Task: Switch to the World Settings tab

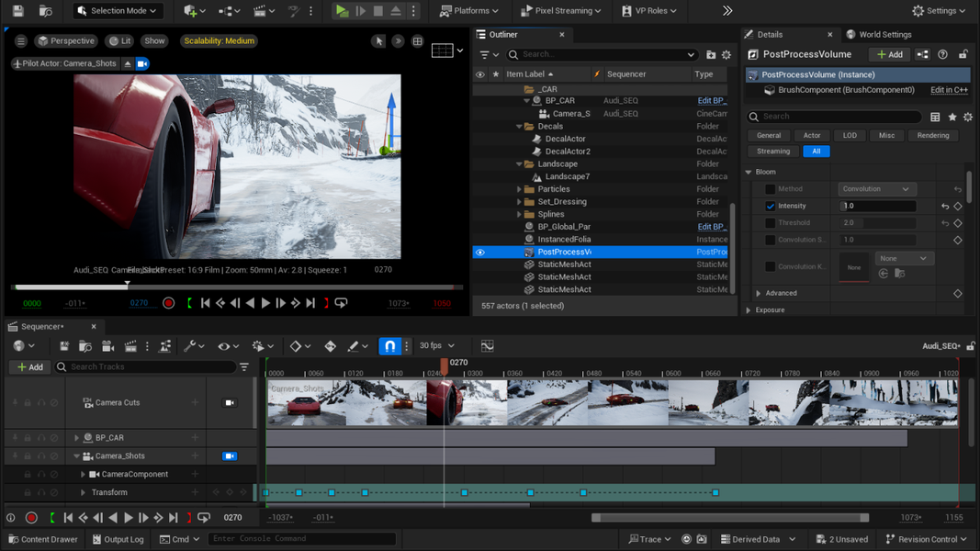Action: [x=879, y=34]
